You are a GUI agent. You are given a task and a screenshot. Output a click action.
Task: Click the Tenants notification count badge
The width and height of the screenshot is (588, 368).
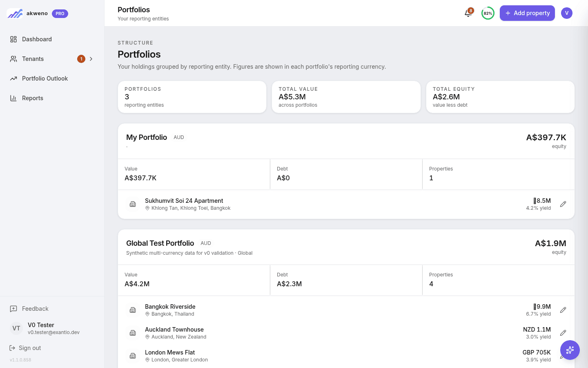tap(81, 59)
